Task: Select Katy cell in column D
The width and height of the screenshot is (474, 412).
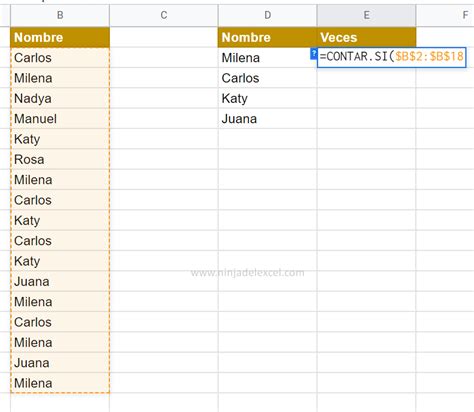Action: [267, 98]
